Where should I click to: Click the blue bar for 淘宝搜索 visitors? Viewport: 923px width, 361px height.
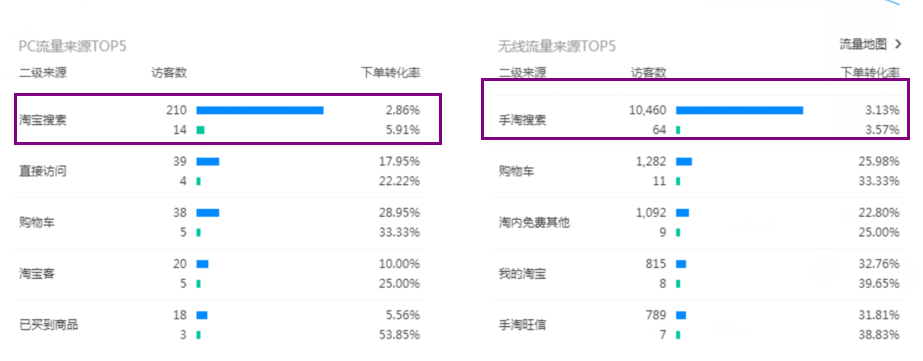click(x=260, y=110)
